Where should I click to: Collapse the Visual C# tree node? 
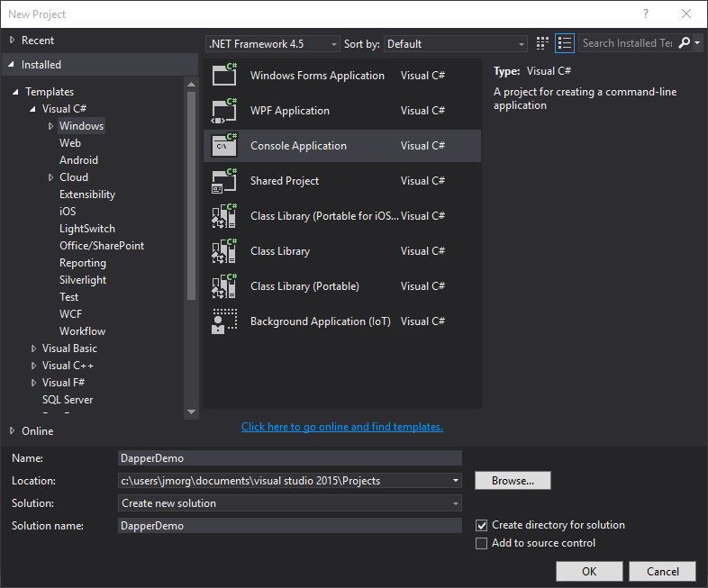pyautogui.click(x=32, y=109)
